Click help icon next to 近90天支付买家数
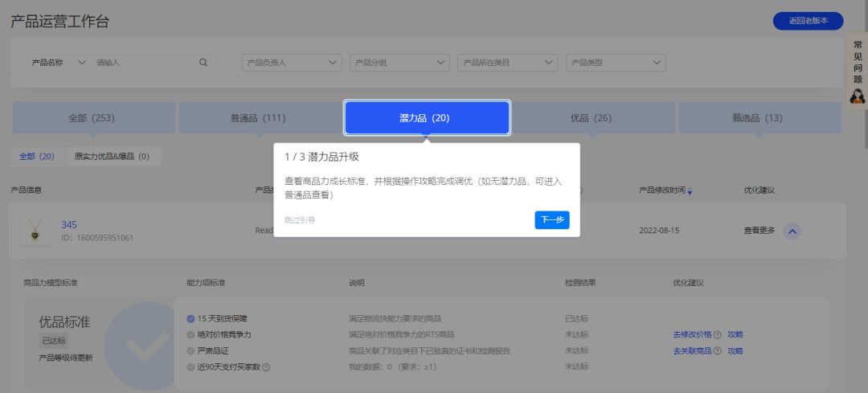The image size is (868, 393). point(266,367)
